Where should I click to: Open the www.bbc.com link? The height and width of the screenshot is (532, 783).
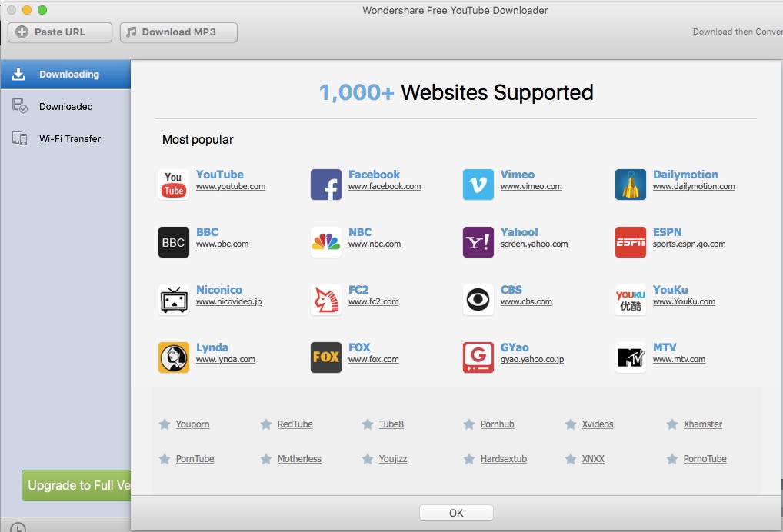[x=222, y=244]
